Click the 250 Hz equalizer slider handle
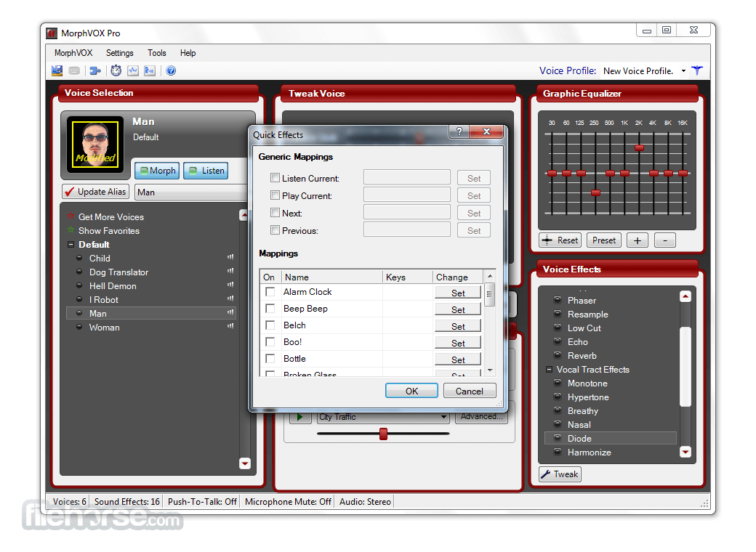Image resolution: width=756 pixels, height=552 pixels. [596, 192]
